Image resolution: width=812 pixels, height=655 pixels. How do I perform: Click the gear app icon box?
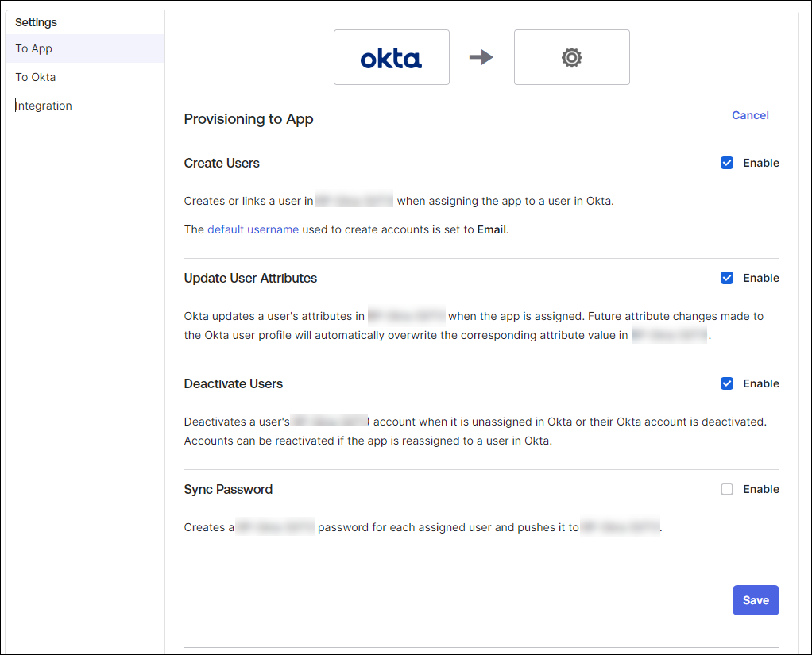(571, 57)
